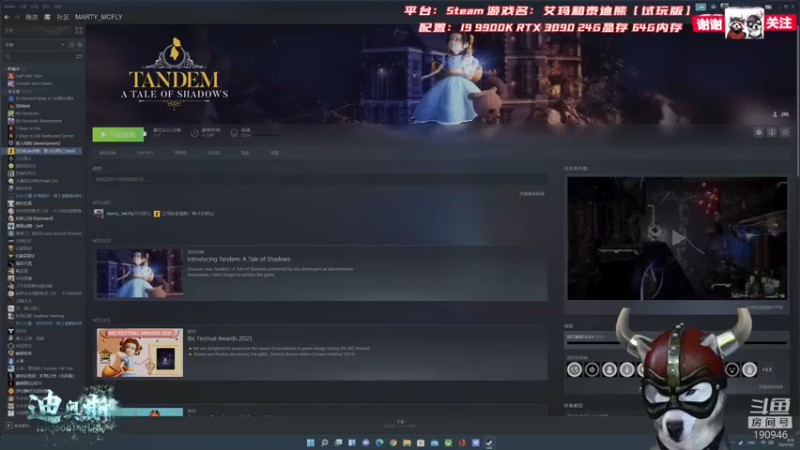Open third locked achievement icon

[x=609, y=369]
